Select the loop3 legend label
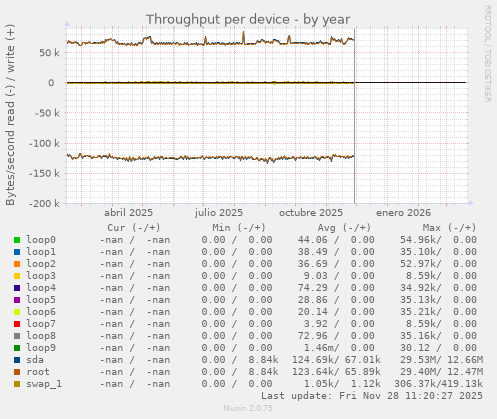 (41, 276)
